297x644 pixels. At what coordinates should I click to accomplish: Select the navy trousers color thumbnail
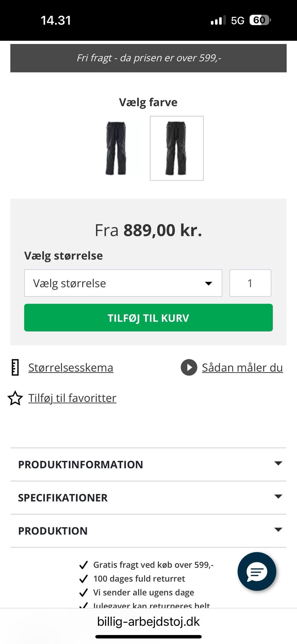[x=116, y=148]
